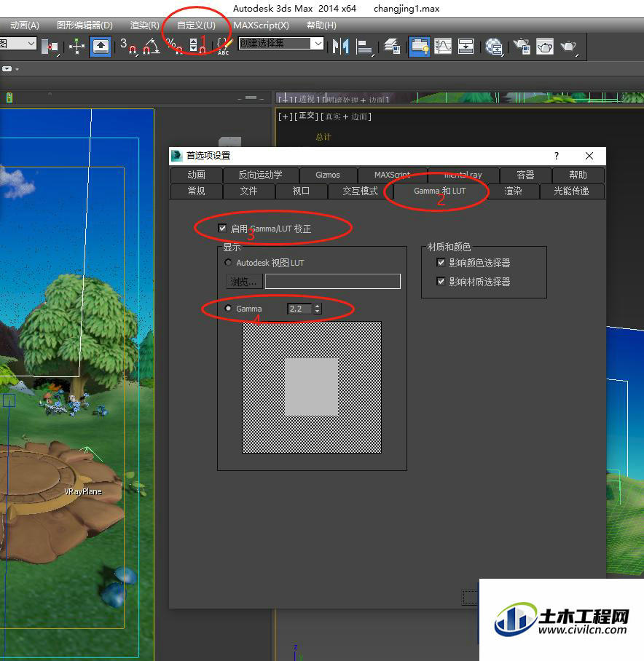The width and height of the screenshot is (644, 661).
Task: Click the gamma calibration preview square
Action: click(312, 387)
